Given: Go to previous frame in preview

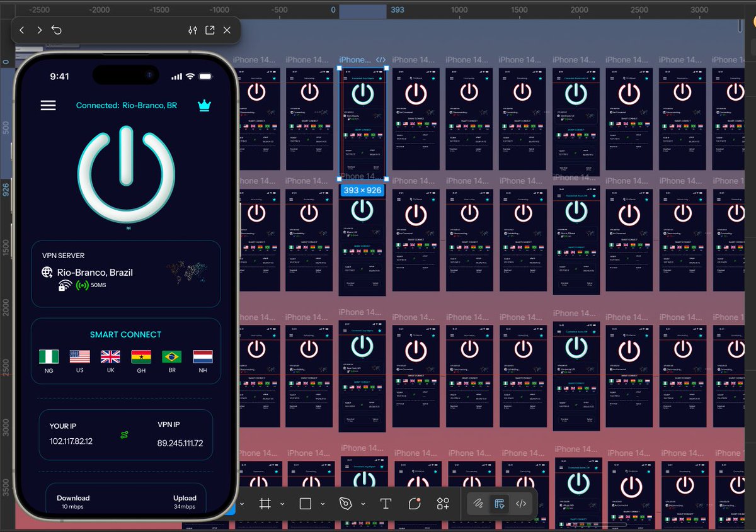Looking at the screenshot, I should coord(22,30).
